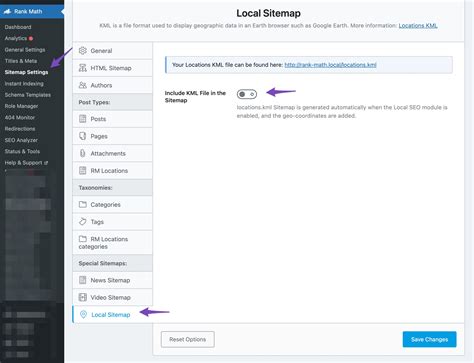Viewport: 474px width, 363px height.
Task: Open Rank Math menu in sidebar
Action: tap(32, 11)
